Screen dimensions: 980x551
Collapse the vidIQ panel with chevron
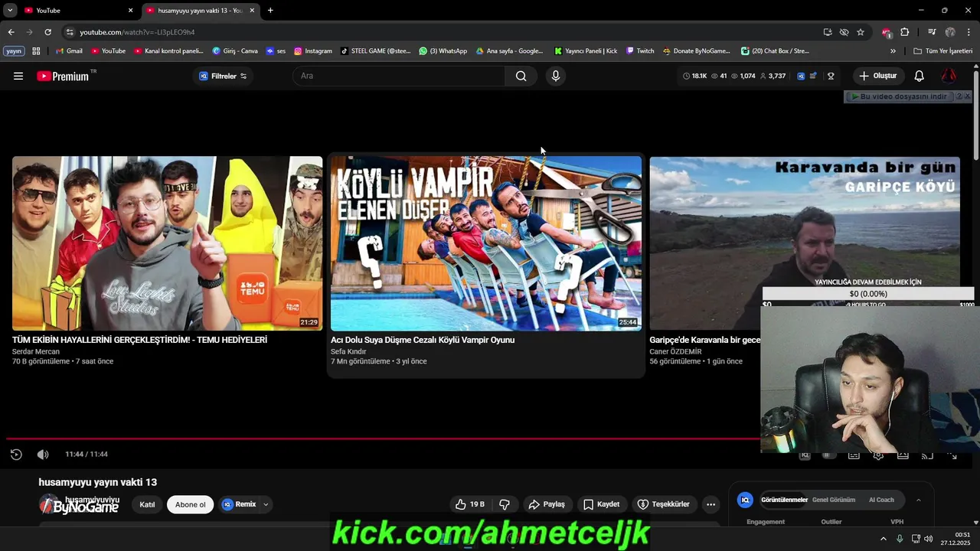919,500
